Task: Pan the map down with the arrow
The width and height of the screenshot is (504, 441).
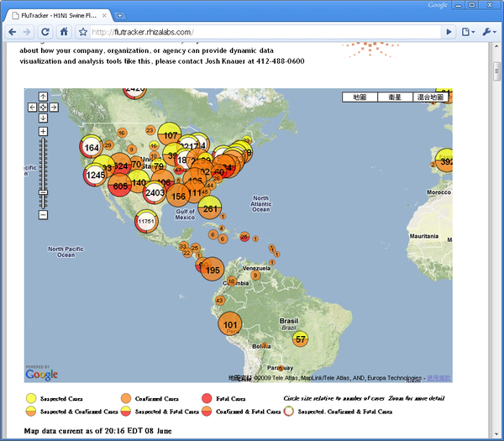Action: (43, 118)
